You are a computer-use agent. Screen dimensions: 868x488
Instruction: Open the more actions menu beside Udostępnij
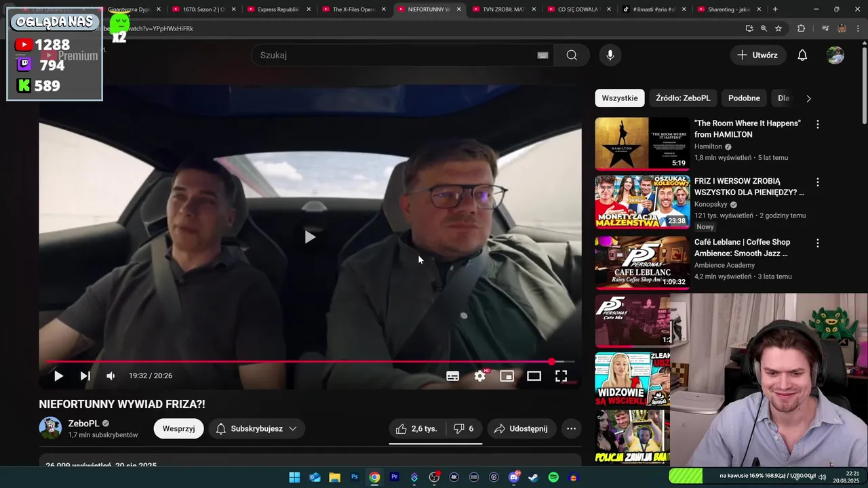coord(571,428)
